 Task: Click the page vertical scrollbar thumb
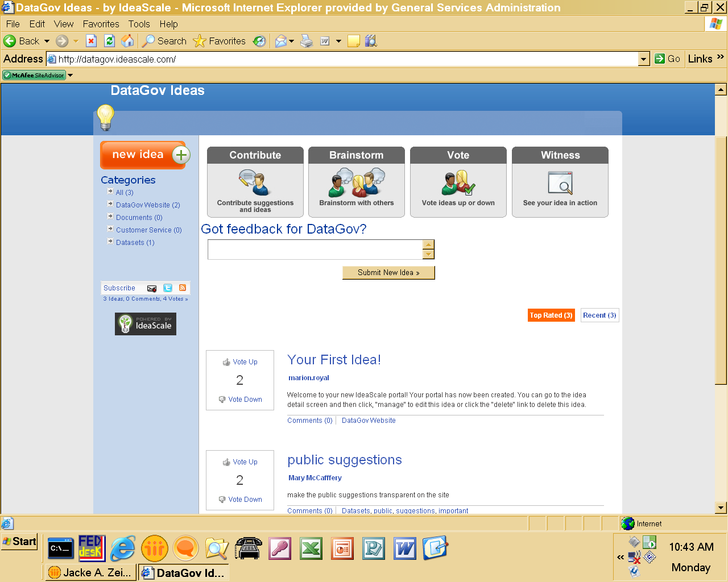click(x=721, y=261)
